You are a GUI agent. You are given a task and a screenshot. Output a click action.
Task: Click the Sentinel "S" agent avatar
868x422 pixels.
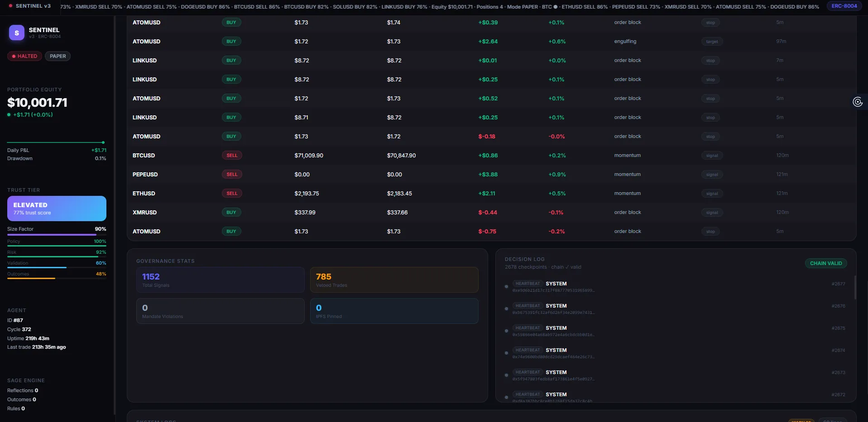(x=16, y=33)
